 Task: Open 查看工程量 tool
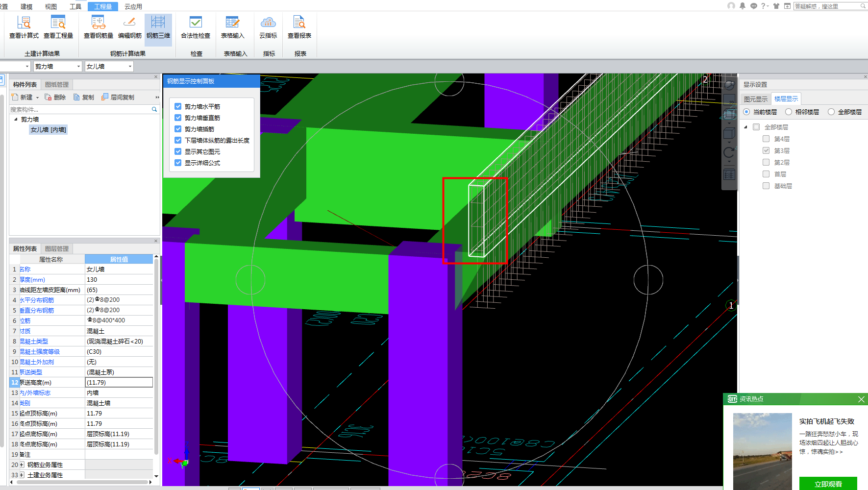tap(58, 27)
